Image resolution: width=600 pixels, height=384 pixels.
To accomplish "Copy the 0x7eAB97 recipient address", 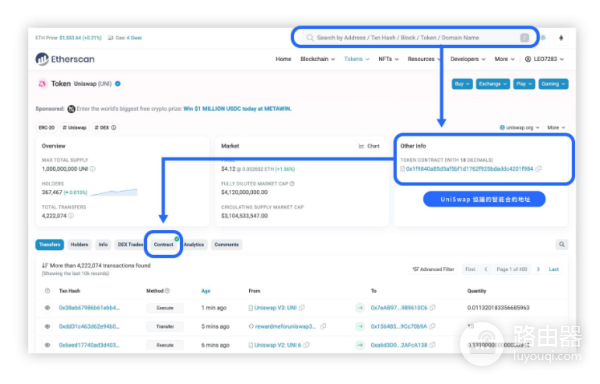I will [x=433, y=308].
